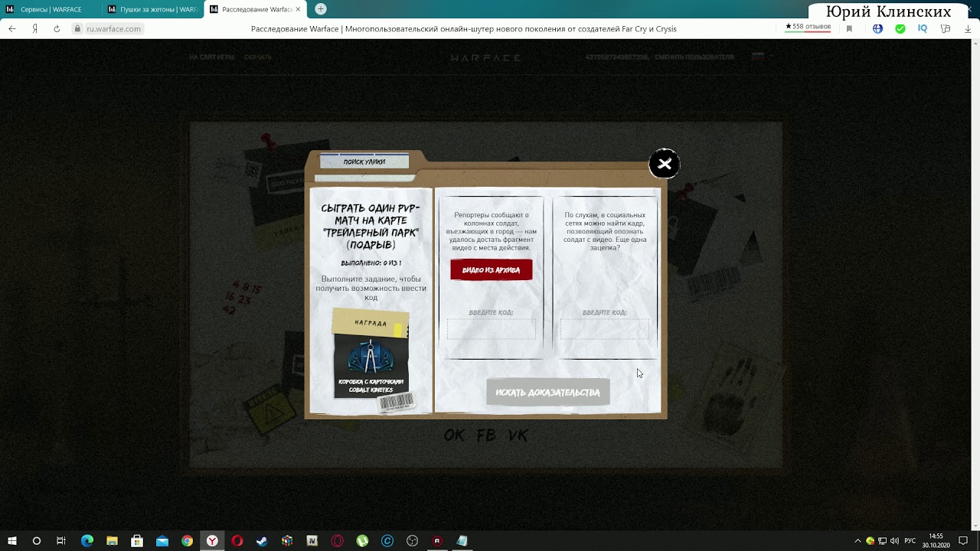The image size is (980, 551).
Task: Switch to Сервисы | WARFACE browser tab
Action: coord(51,9)
